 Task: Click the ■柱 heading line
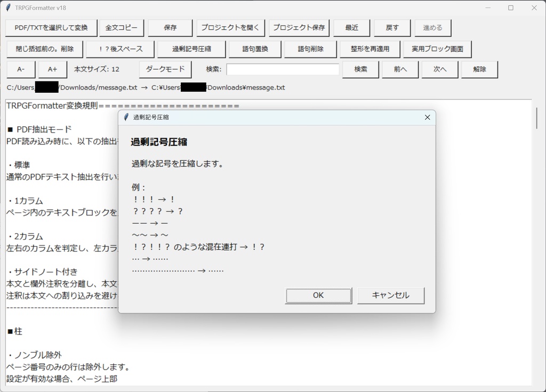click(14, 331)
